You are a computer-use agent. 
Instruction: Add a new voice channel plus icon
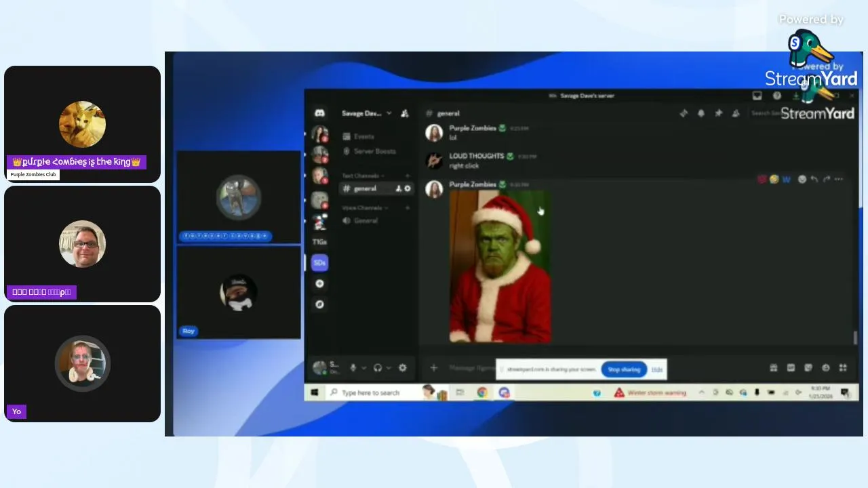(408, 207)
